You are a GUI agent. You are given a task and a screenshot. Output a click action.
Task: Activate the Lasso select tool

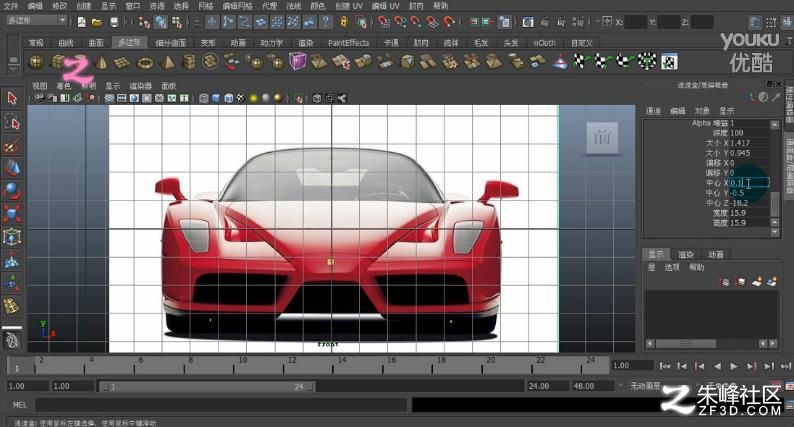coord(12,122)
